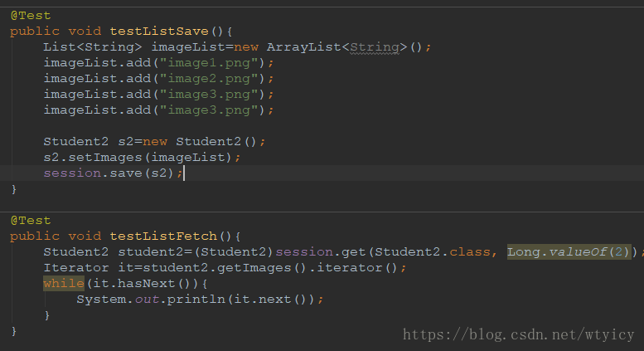644x351 pixels.
Task: Click the underlined String in ArrayList<String>
Action: coord(374,47)
